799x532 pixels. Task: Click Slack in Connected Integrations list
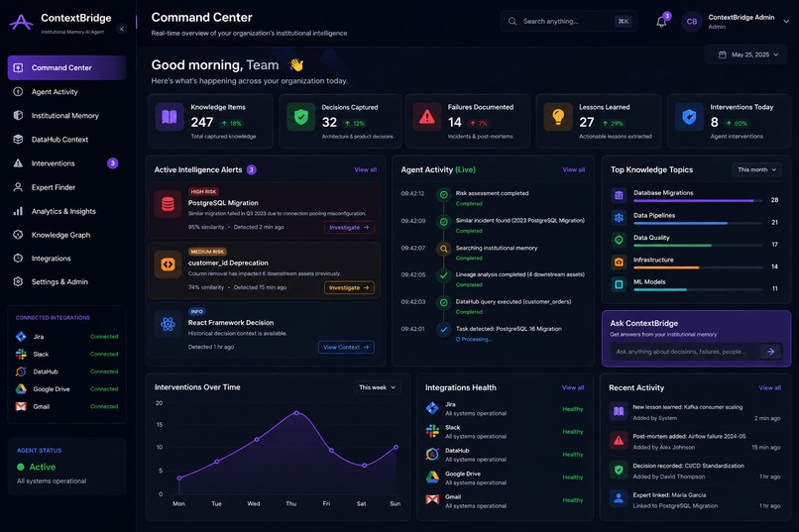66,354
